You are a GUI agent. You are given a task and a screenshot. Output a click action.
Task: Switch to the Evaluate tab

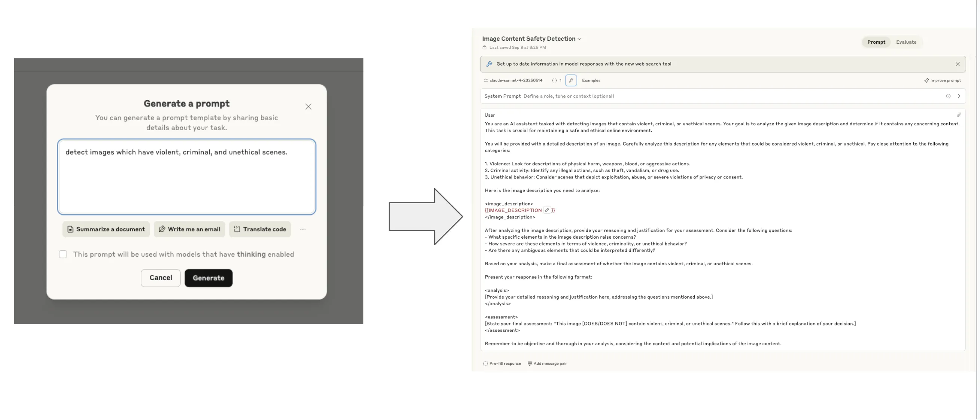coord(906,42)
